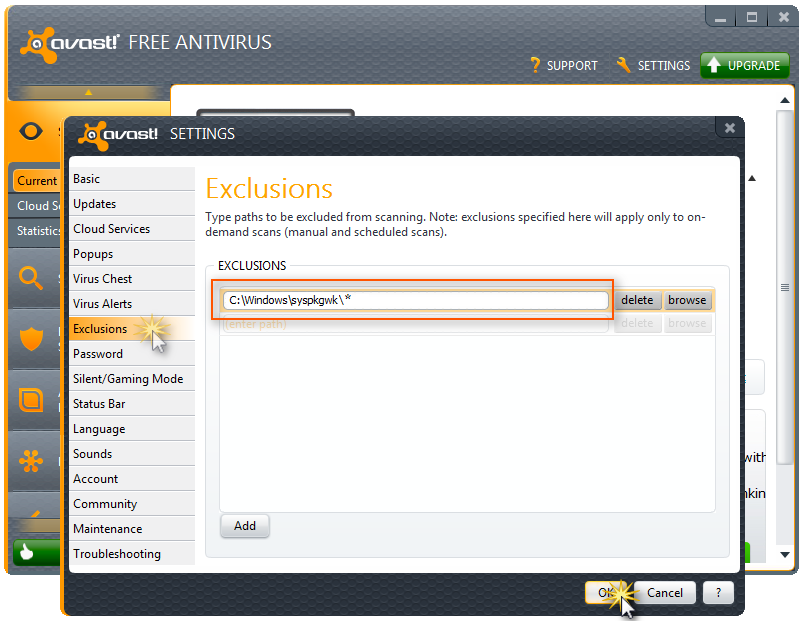Delete the C:\Windows\syspkgwk exclusion entry
This screenshot has width=802, height=621.
click(637, 300)
